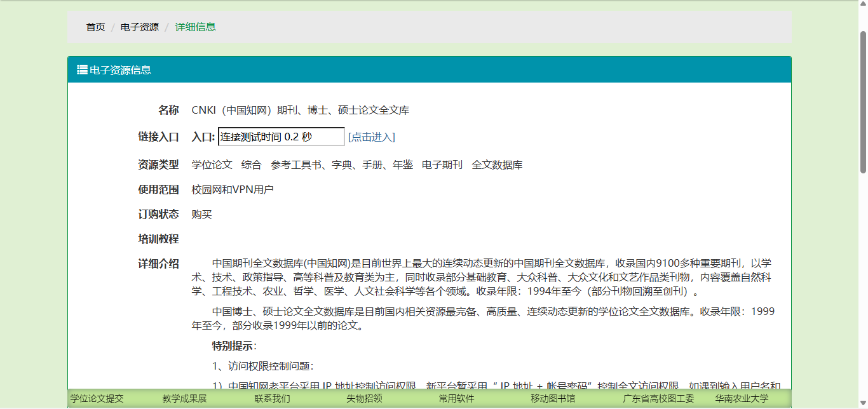Open the [点击进入] link
Viewport: 868px width, 409px height.
pos(372,137)
